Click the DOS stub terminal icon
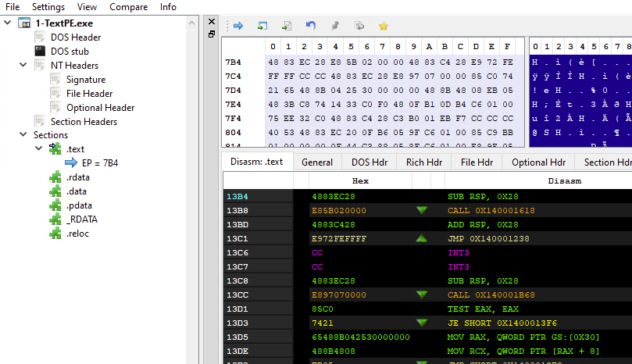The height and width of the screenshot is (364, 632). click(40, 51)
